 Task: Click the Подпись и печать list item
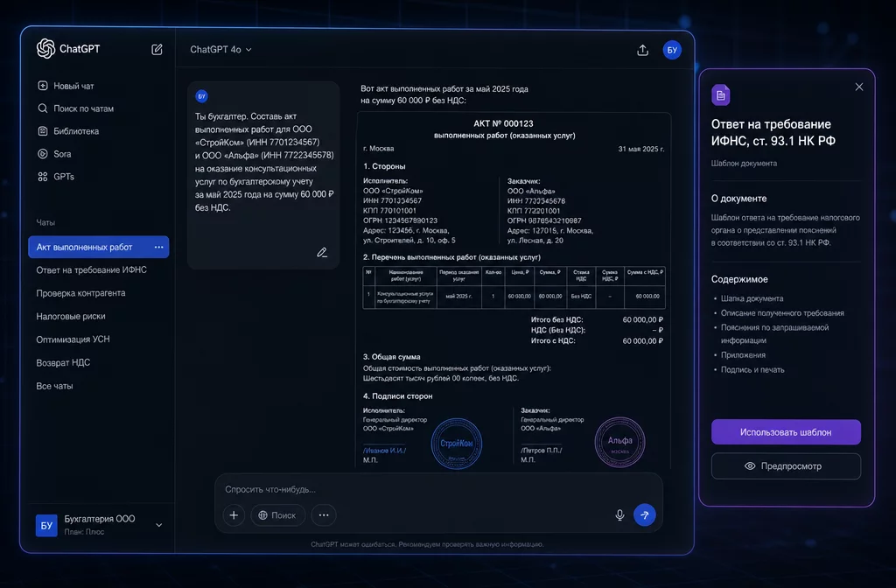(x=752, y=370)
